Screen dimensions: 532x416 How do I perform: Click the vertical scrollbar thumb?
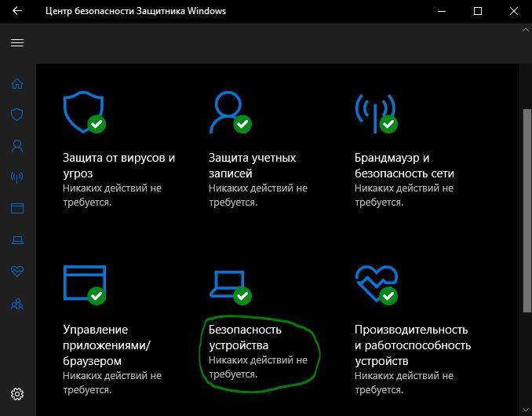(527, 210)
